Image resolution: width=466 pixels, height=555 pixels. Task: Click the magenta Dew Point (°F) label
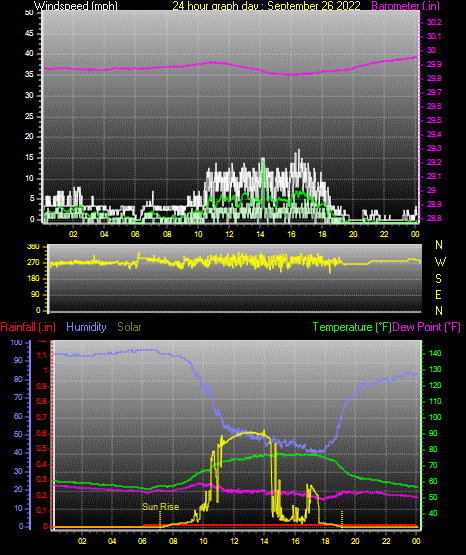tap(427, 327)
